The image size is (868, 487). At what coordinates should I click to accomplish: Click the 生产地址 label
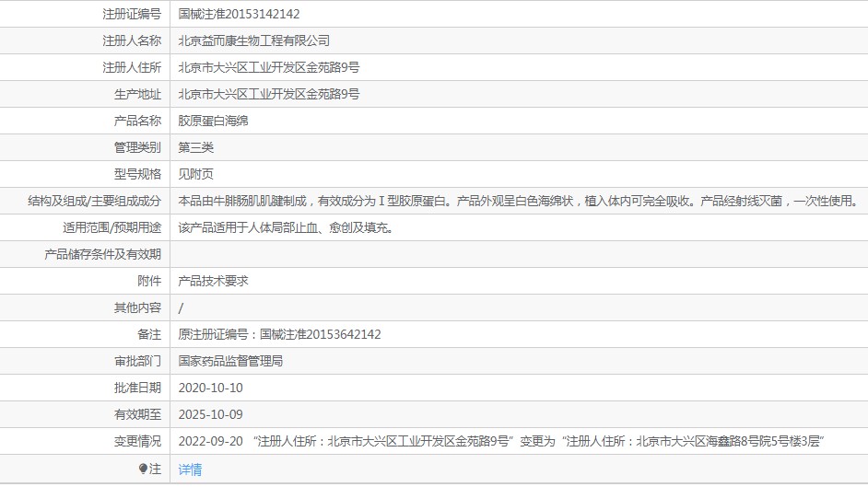138,94
